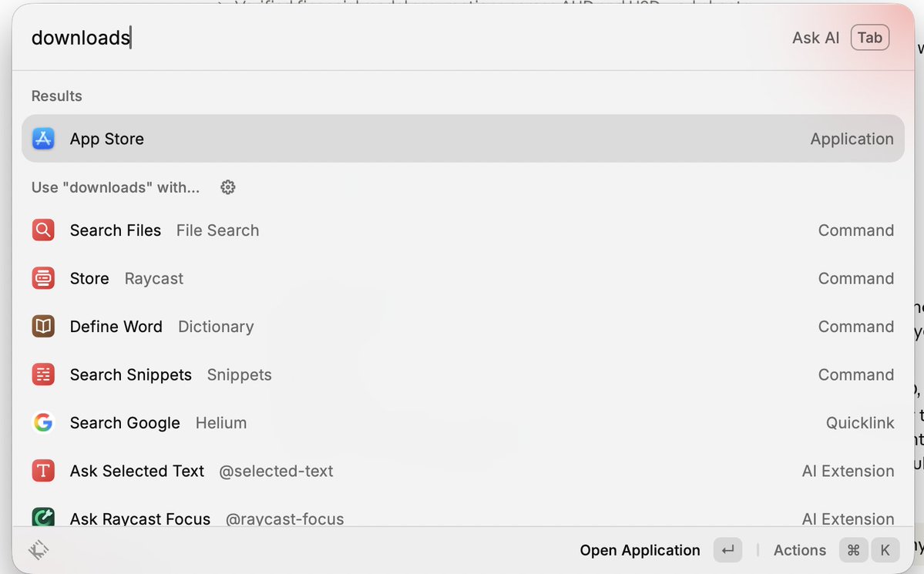Screen dimensions: 924x574
Task: Select Search Google quicklink row
Action: coord(463,422)
